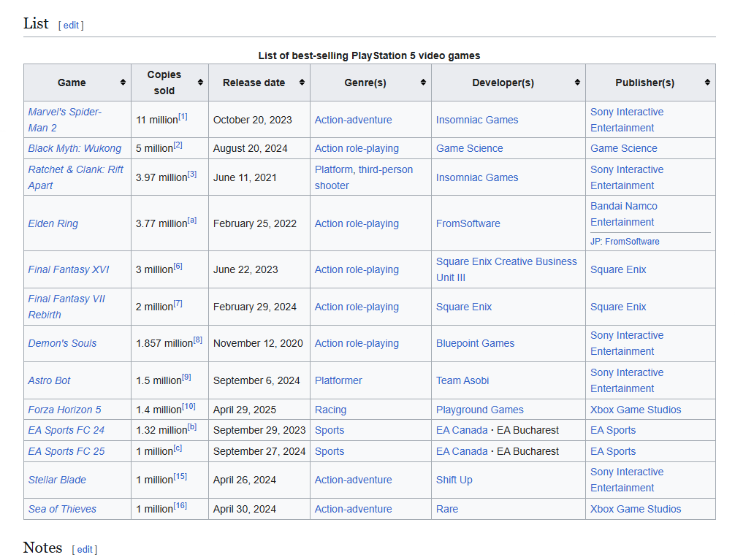Open Game Science developer link
The height and width of the screenshot is (560, 735).
pos(470,148)
